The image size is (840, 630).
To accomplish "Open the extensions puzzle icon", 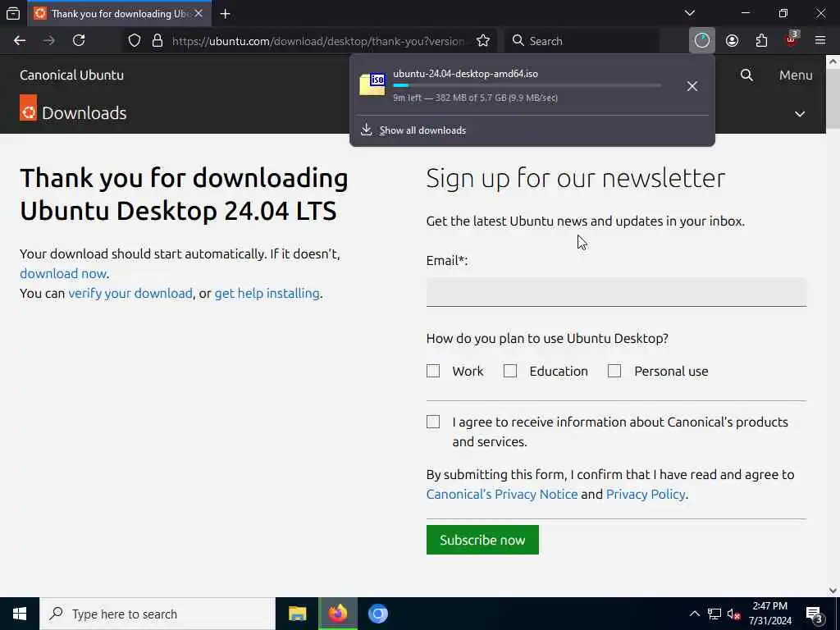I will point(761,41).
